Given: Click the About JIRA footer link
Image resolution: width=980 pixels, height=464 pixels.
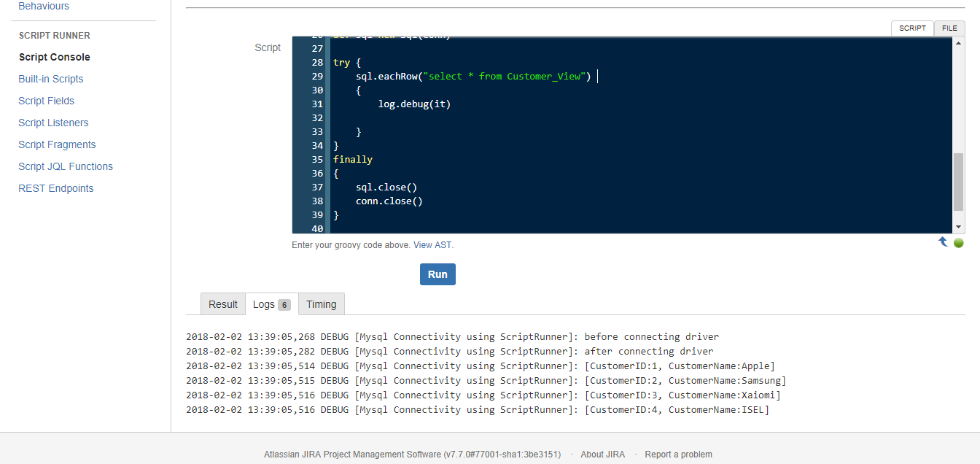Looking at the screenshot, I should pyautogui.click(x=602, y=454).
